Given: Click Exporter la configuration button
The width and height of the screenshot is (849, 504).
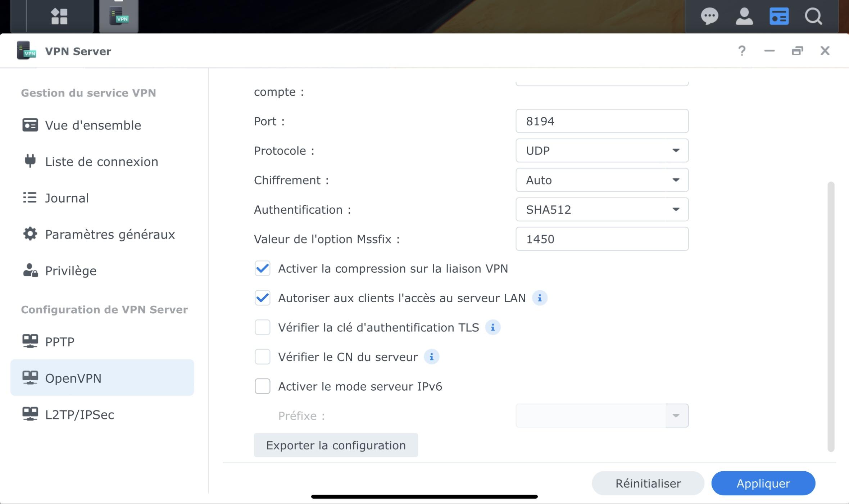Looking at the screenshot, I should [x=336, y=445].
